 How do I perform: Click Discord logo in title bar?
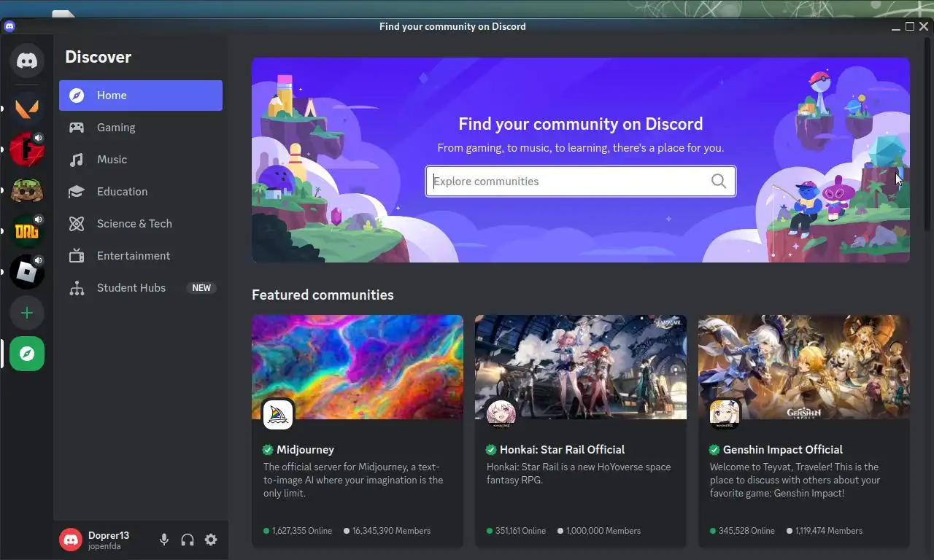(x=9, y=26)
